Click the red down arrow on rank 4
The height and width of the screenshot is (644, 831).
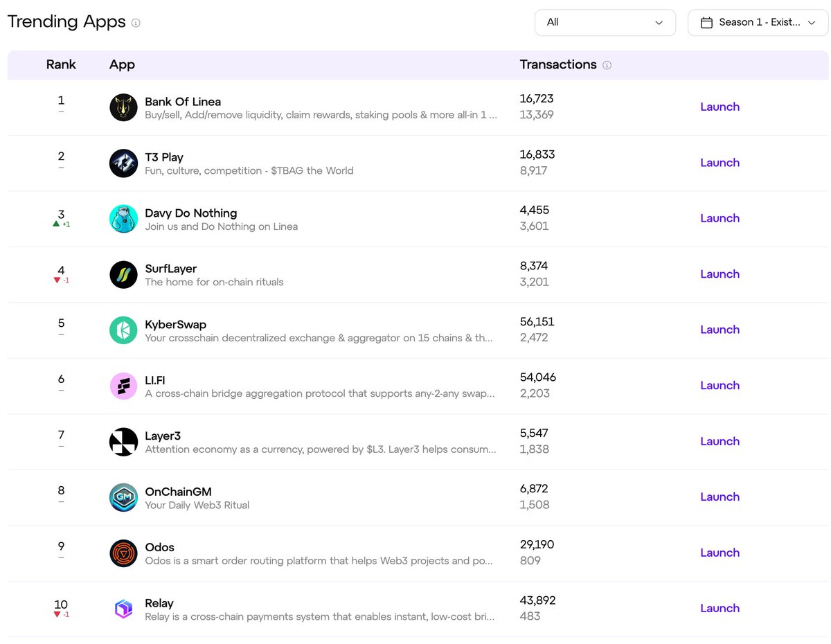[57, 280]
